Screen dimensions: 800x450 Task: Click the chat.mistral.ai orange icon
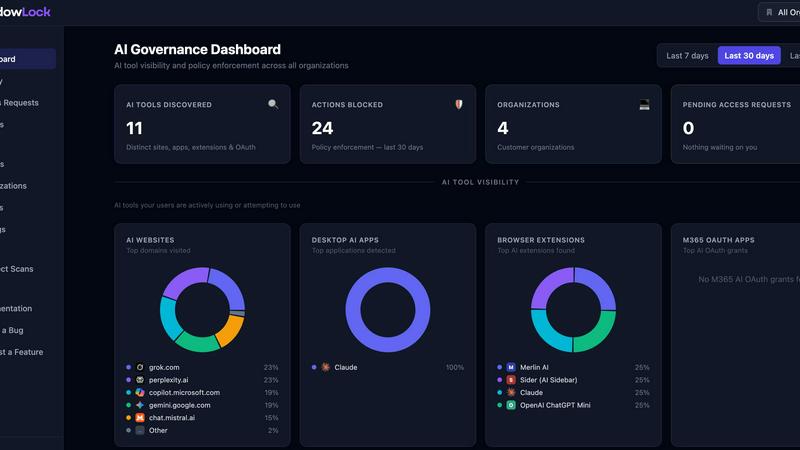pos(140,417)
